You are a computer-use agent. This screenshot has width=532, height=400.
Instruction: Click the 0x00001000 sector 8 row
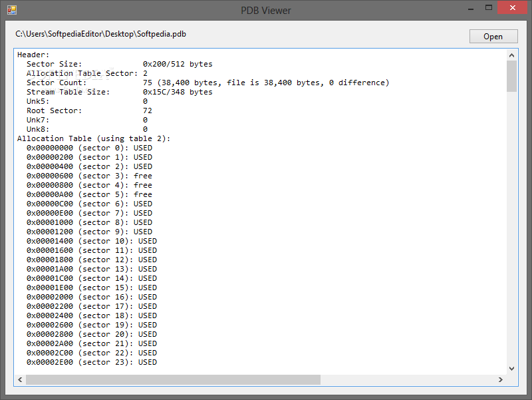pos(90,222)
